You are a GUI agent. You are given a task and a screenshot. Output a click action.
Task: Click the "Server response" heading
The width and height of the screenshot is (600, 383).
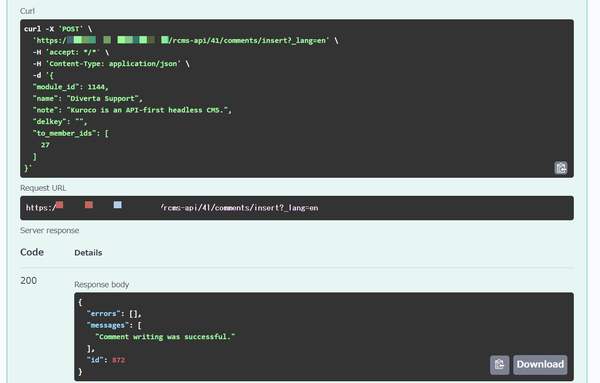50,230
